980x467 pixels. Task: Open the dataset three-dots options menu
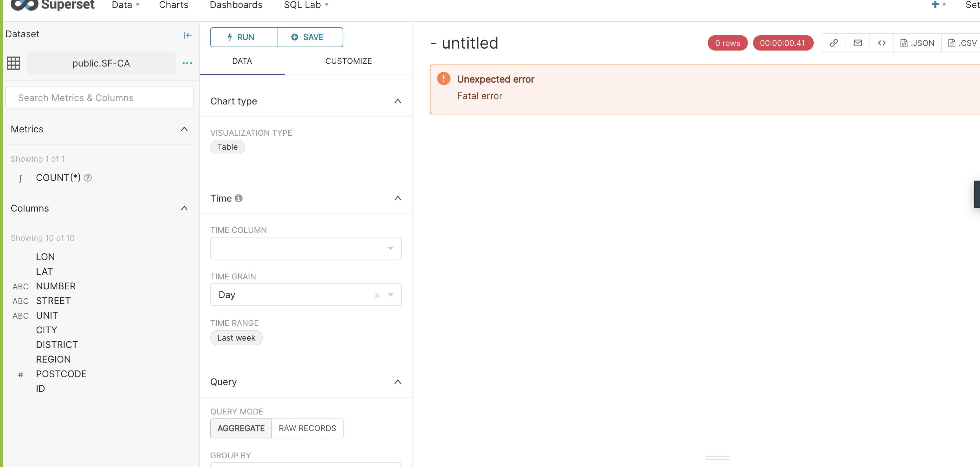coord(187,63)
